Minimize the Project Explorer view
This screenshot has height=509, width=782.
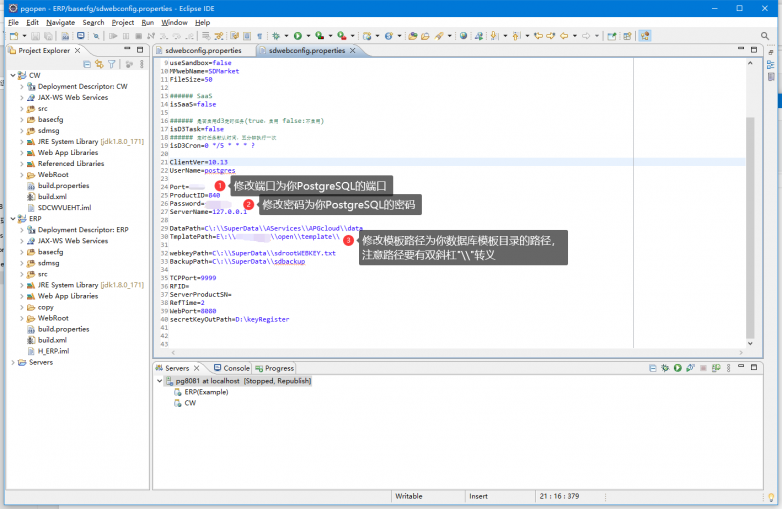click(x=126, y=49)
